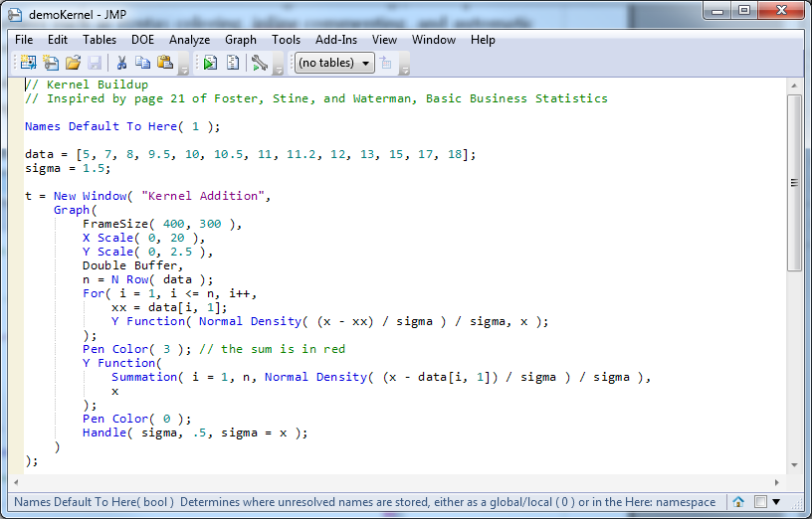Click the Copy icon in toolbar
Image resolution: width=812 pixels, height=519 pixels.
point(142,63)
